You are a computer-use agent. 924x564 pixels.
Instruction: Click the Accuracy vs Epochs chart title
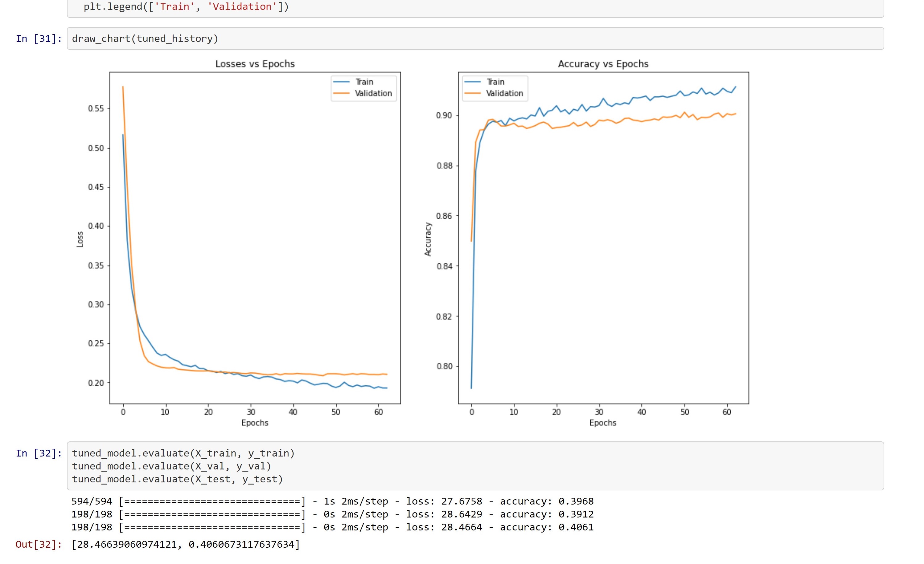(x=603, y=64)
